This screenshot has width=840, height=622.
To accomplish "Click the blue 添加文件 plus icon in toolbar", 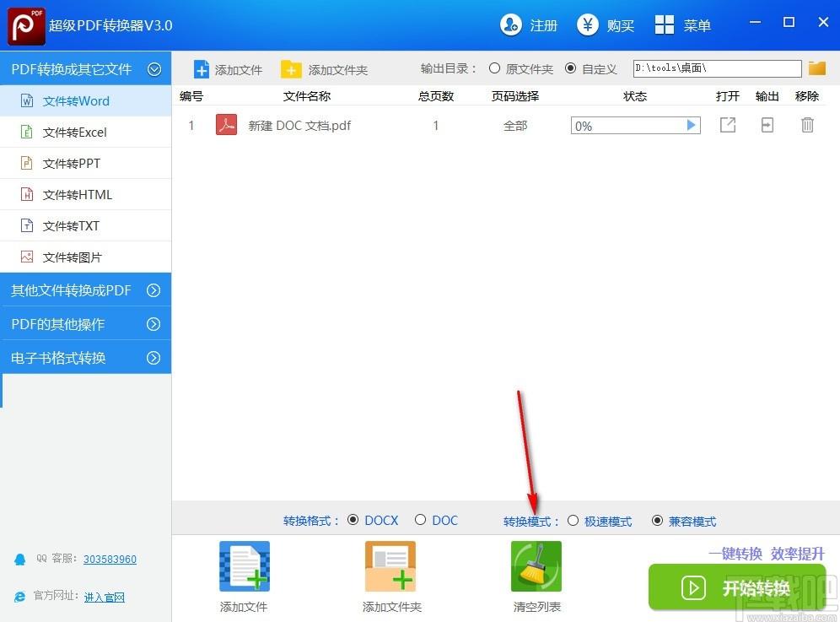I will pos(202,69).
